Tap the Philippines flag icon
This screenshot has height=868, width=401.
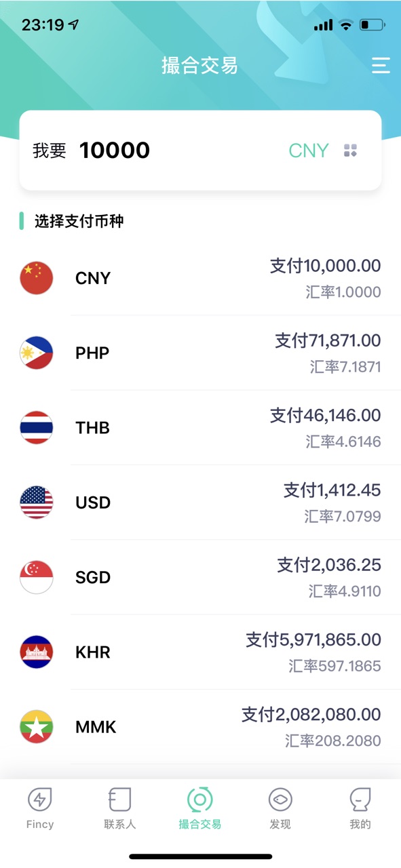click(x=37, y=353)
